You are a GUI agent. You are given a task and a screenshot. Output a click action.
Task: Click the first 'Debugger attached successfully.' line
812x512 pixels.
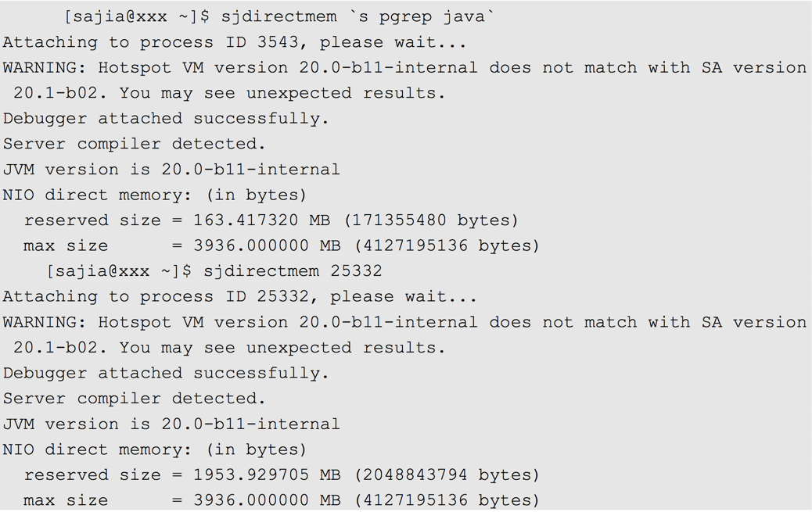coord(166,119)
